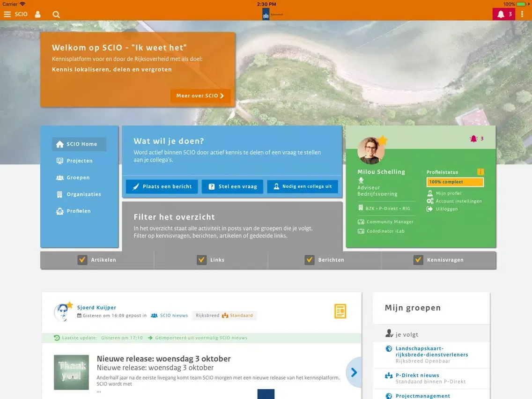This screenshot has height=399, width=532.
Task: Open Milou Schelling's profile photo
Action: click(x=371, y=151)
